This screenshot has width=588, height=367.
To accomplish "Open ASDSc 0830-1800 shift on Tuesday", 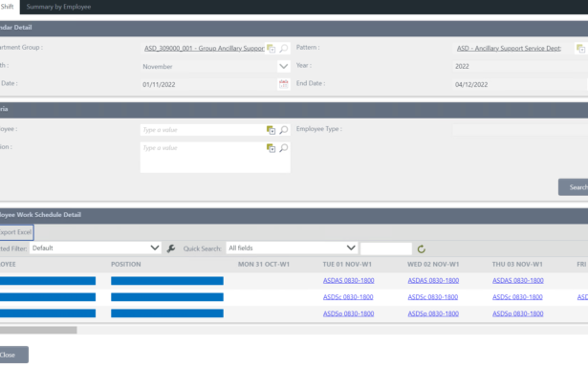I will click(x=348, y=297).
